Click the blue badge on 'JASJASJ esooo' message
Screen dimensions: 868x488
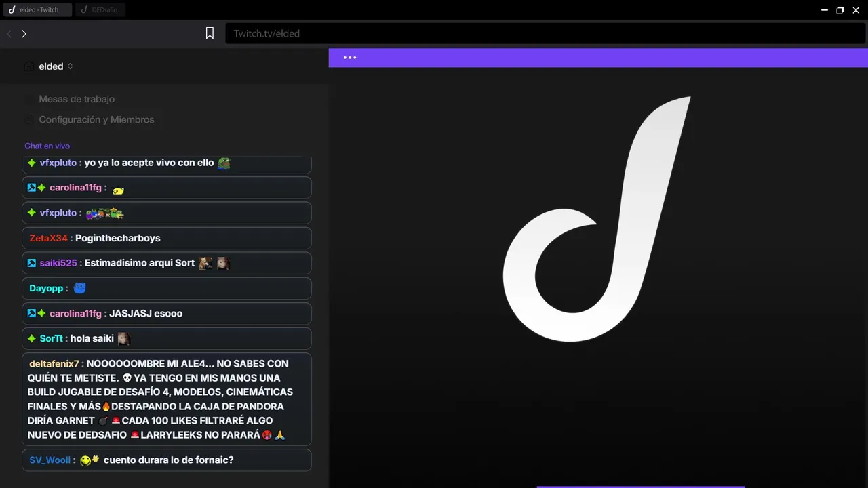tap(31, 313)
